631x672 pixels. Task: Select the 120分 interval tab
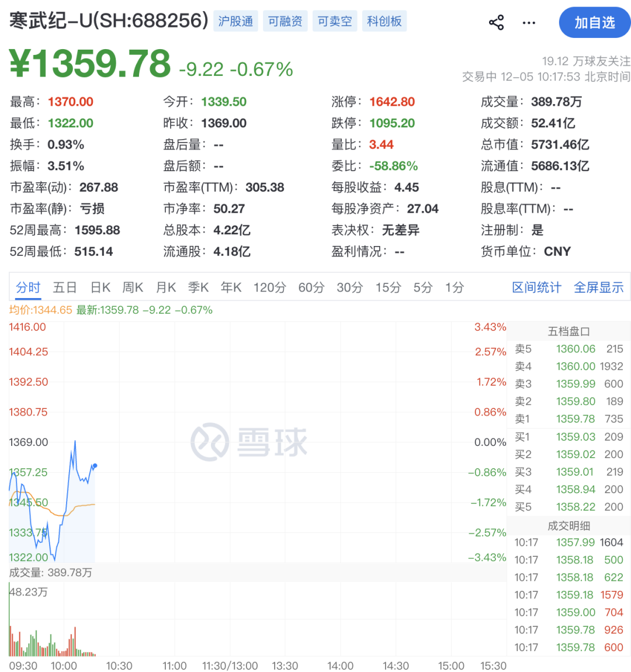click(269, 287)
